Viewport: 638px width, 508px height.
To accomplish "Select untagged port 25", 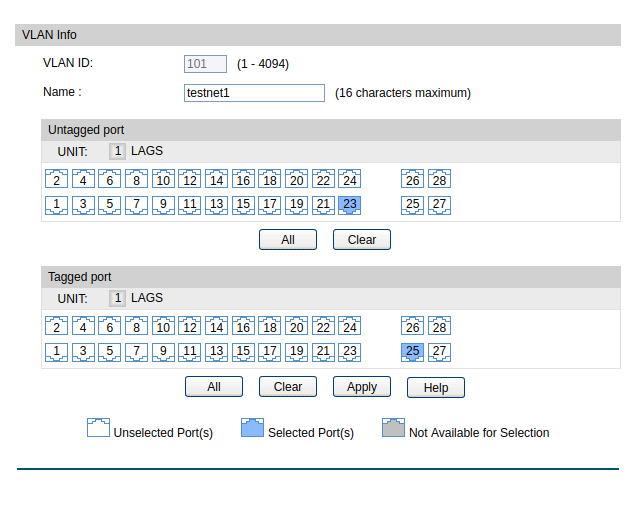I will pyautogui.click(x=413, y=205).
